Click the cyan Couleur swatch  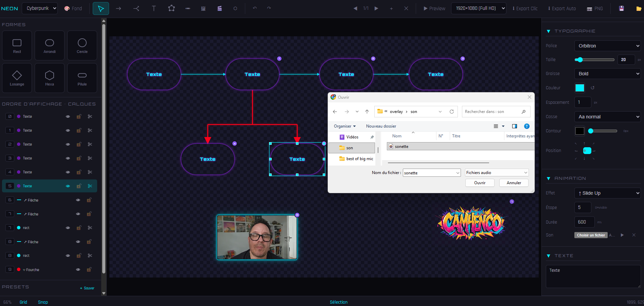point(580,88)
